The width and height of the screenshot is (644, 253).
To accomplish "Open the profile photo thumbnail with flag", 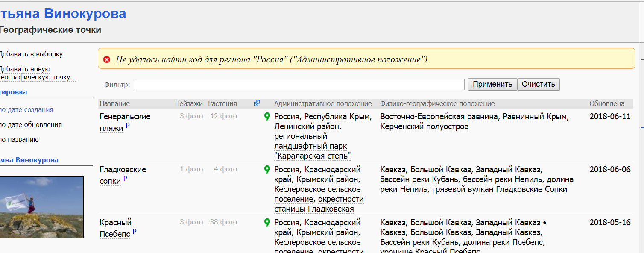I will click(41, 207).
